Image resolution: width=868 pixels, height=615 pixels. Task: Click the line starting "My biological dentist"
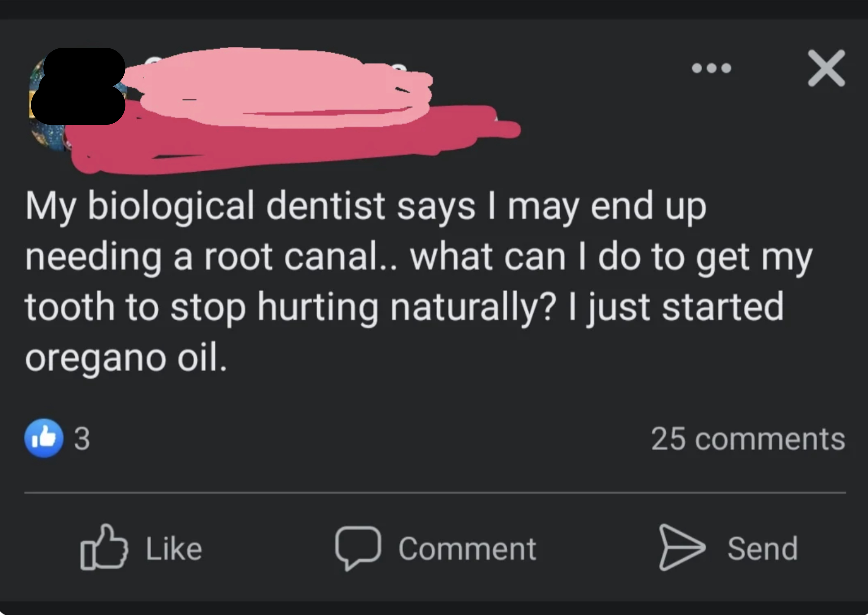[366, 206]
